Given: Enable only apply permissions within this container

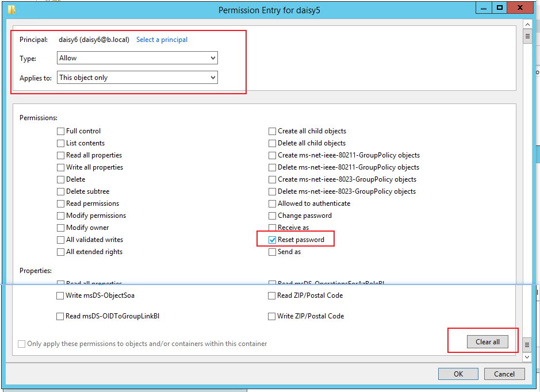Looking at the screenshot, I should pyautogui.click(x=21, y=344).
